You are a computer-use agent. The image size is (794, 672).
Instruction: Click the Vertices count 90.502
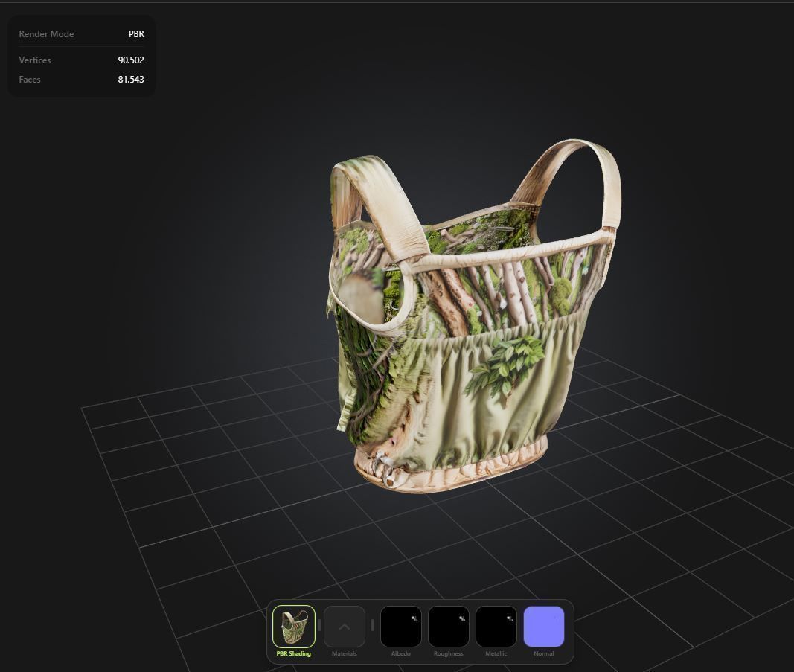(131, 60)
